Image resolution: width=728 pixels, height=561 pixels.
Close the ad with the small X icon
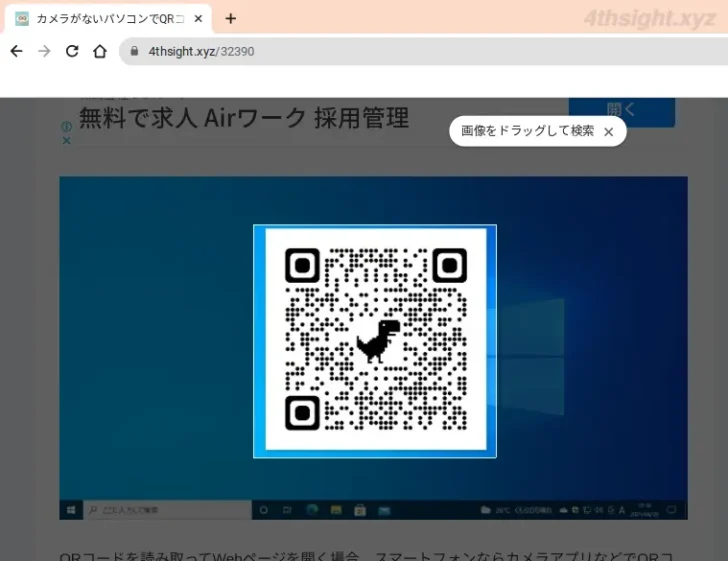coord(66,140)
